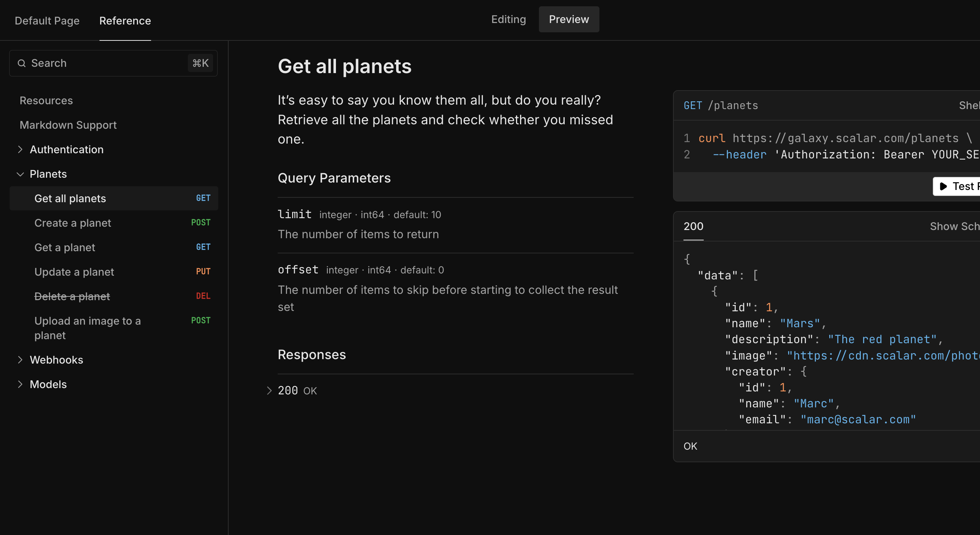Switch to Editing mode
This screenshot has height=535, width=980.
pyautogui.click(x=509, y=19)
